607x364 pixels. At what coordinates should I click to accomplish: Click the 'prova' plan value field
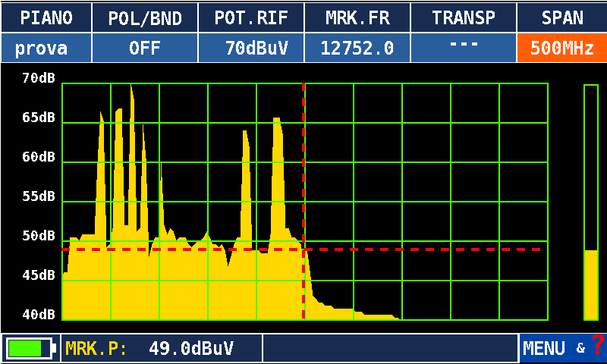pyautogui.click(x=46, y=48)
